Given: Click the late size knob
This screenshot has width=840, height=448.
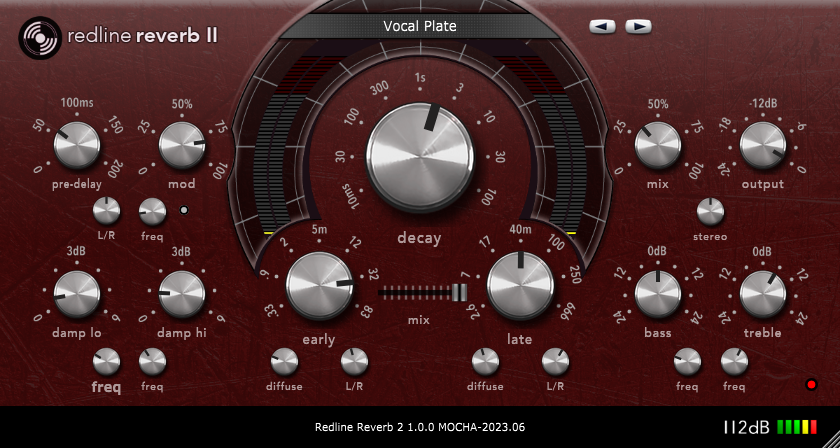Looking at the screenshot, I should 521,286.
